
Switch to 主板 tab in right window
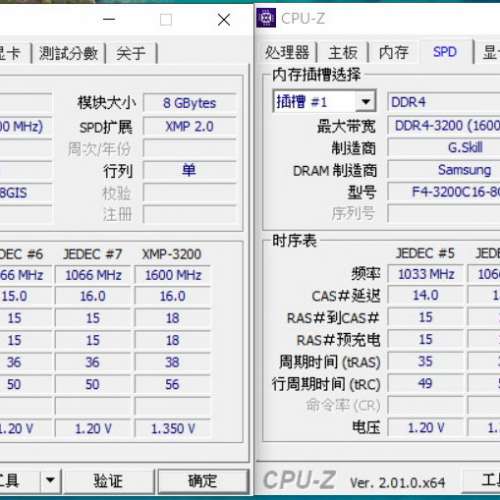point(343,53)
